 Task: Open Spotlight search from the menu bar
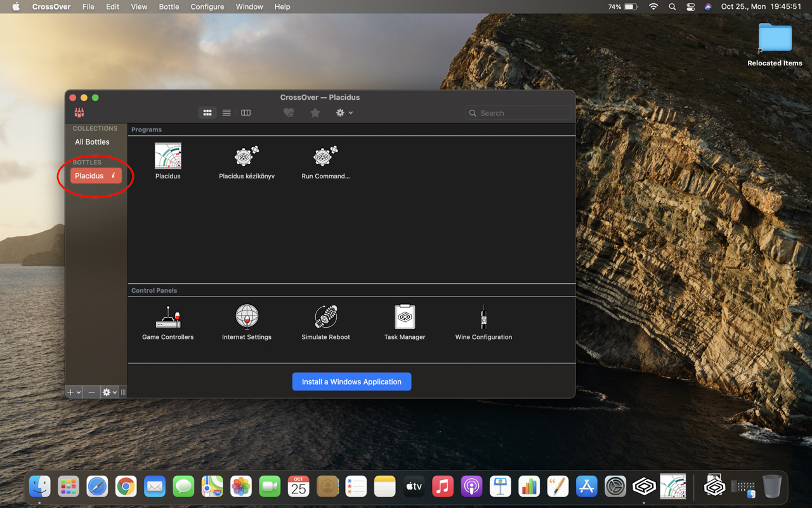pos(672,7)
